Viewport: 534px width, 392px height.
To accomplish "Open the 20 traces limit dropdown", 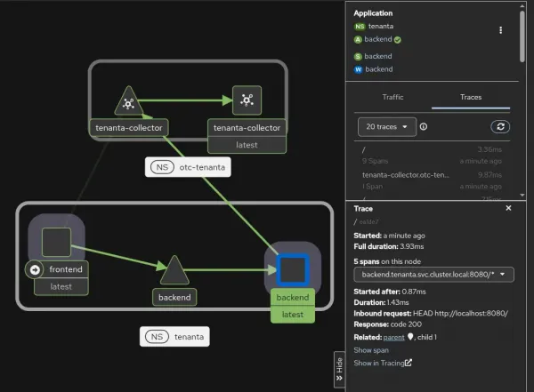I will tap(387, 127).
